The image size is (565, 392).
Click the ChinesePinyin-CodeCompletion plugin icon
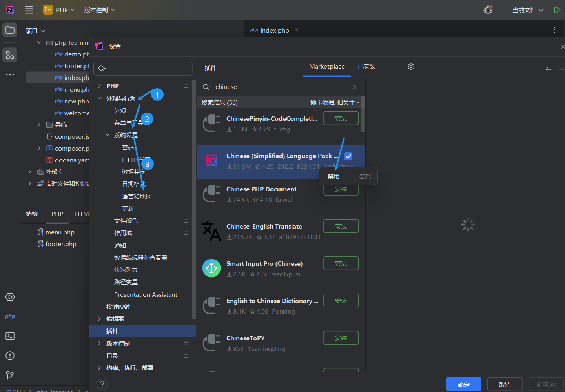pos(211,123)
